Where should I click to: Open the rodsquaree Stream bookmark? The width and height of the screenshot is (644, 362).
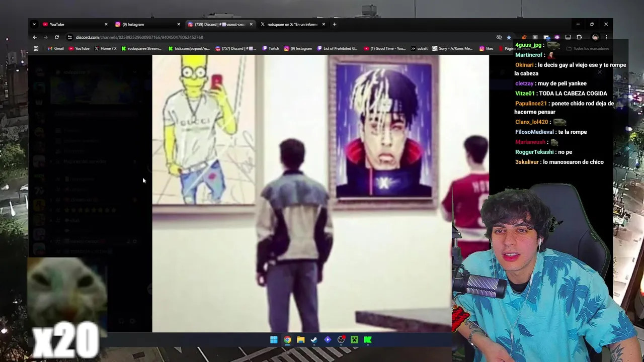click(141, 49)
